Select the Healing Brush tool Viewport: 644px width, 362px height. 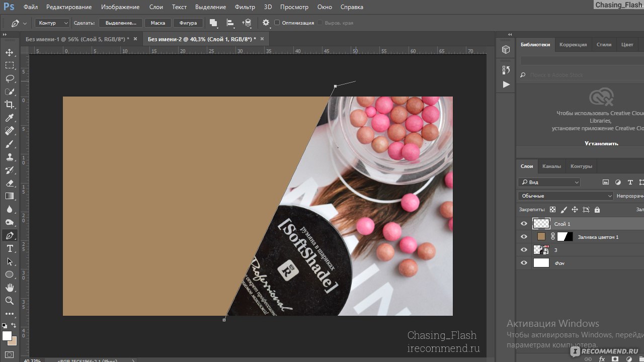(9, 131)
